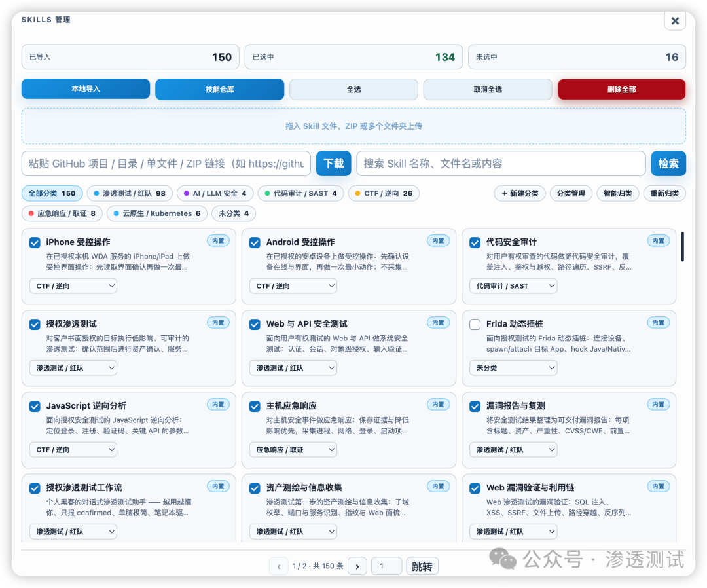Open category dropdown for Android 受控操作
Screen dimensions: 707x588
pyautogui.click(x=293, y=286)
